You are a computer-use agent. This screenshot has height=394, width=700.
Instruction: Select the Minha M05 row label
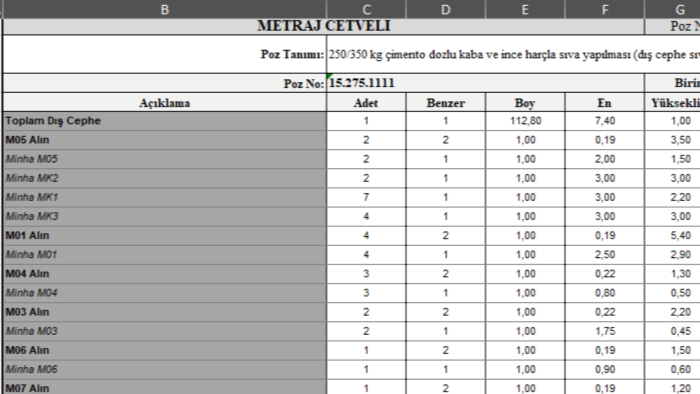(165, 159)
